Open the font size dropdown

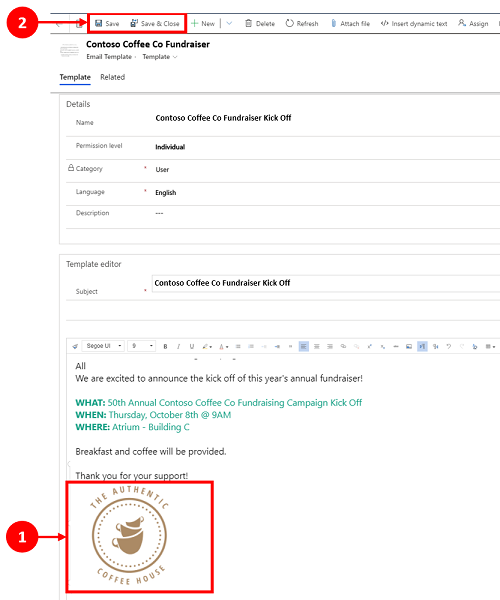(x=141, y=346)
